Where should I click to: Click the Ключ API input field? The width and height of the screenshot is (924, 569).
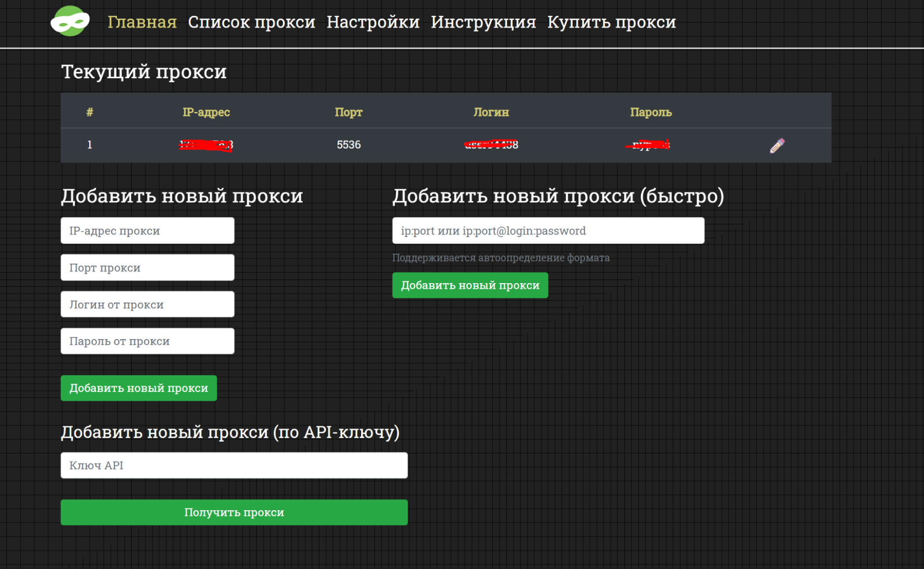click(x=234, y=465)
